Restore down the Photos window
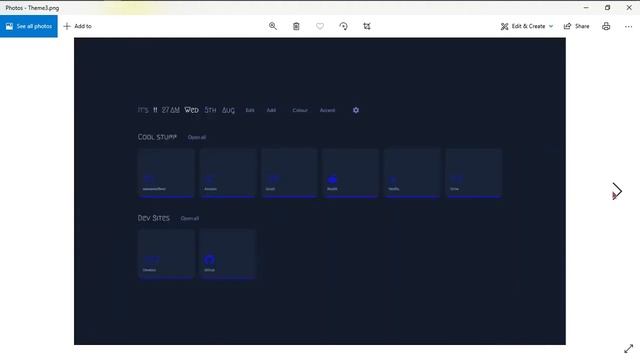Image resolution: width=640 pixels, height=360 pixels. click(607, 7)
